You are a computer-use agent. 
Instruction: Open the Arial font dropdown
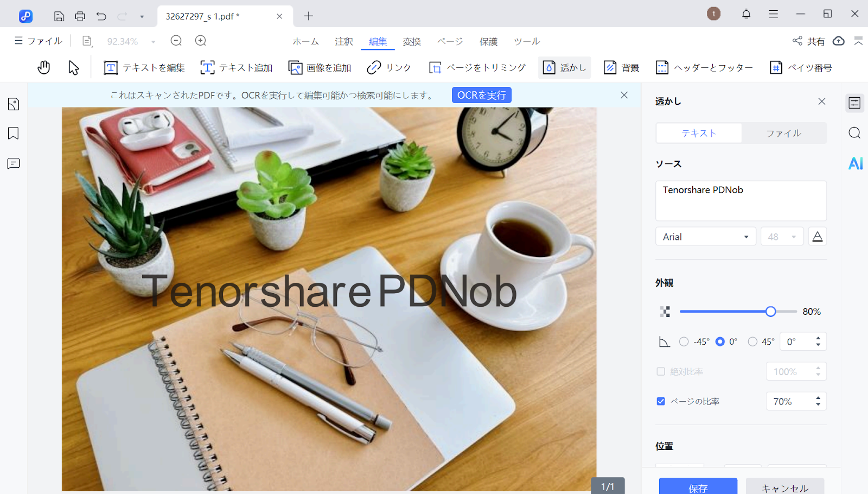click(706, 237)
